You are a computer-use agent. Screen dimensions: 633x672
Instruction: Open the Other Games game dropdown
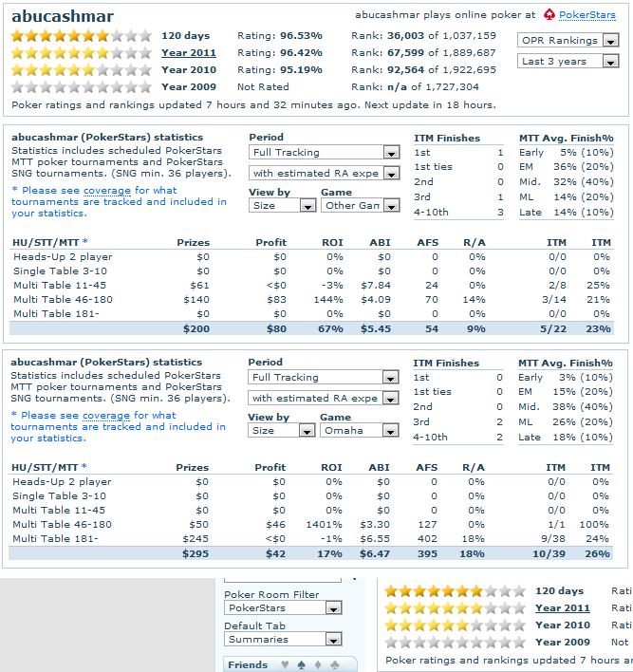pyautogui.click(x=360, y=205)
